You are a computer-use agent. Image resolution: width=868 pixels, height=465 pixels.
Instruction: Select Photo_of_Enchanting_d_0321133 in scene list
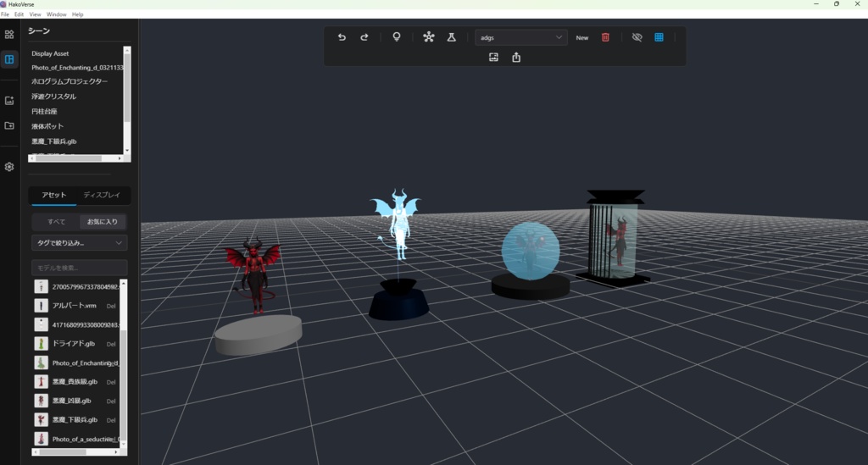[77, 68]
